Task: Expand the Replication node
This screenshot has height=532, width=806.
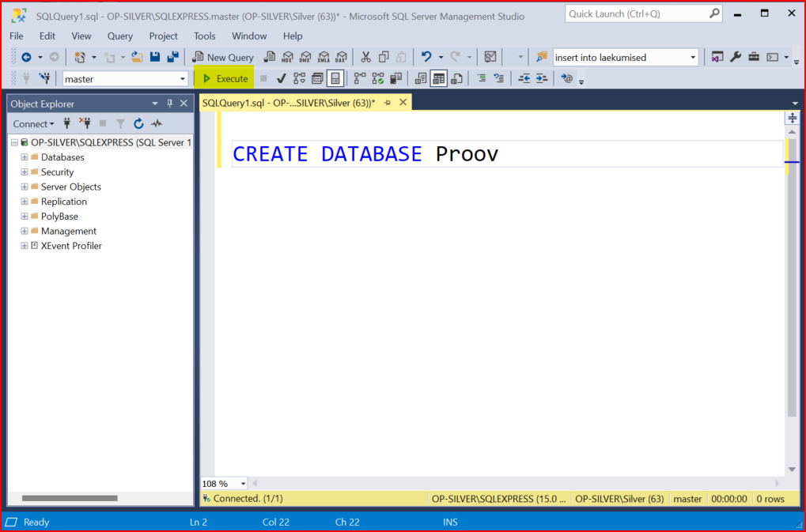Action: (25, 202)
